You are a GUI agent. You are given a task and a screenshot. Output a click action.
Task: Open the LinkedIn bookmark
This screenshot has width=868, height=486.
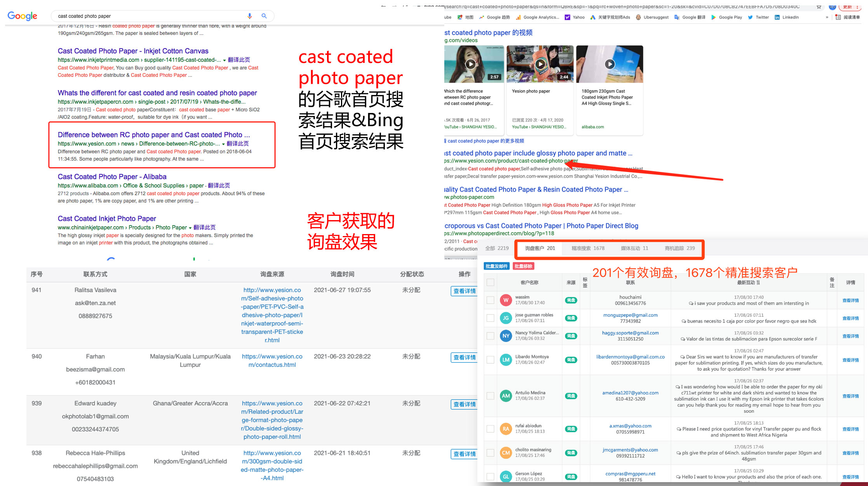click(787, 17)
